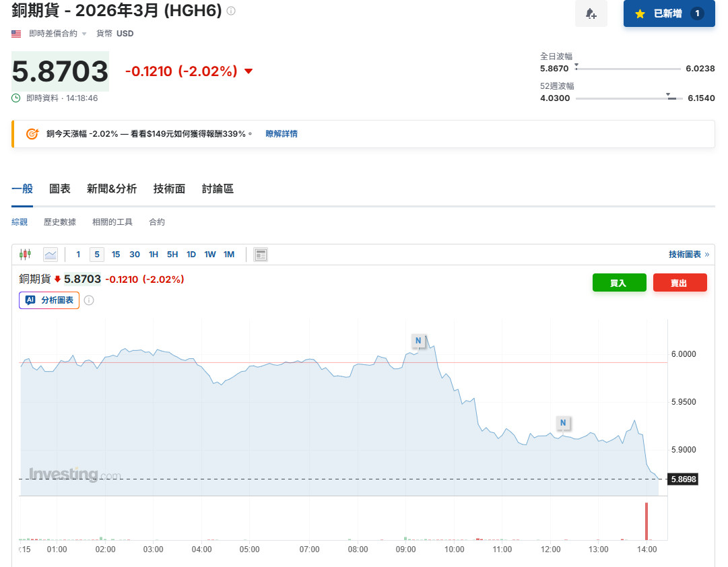Switch to the 新聞&分析 tab

coord(112,189)
